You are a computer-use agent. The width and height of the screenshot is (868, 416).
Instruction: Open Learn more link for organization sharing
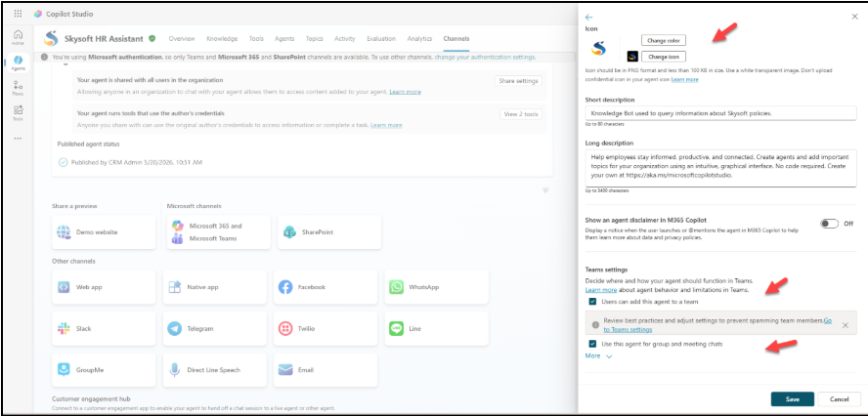click(x=405, y=91)
